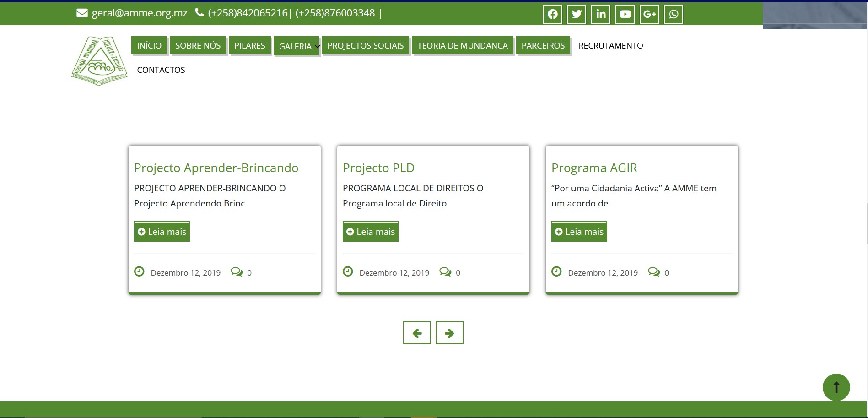This screenshot has height=418, width=868.
Task: Open the Facebook social icon
Action: (552, 14)
